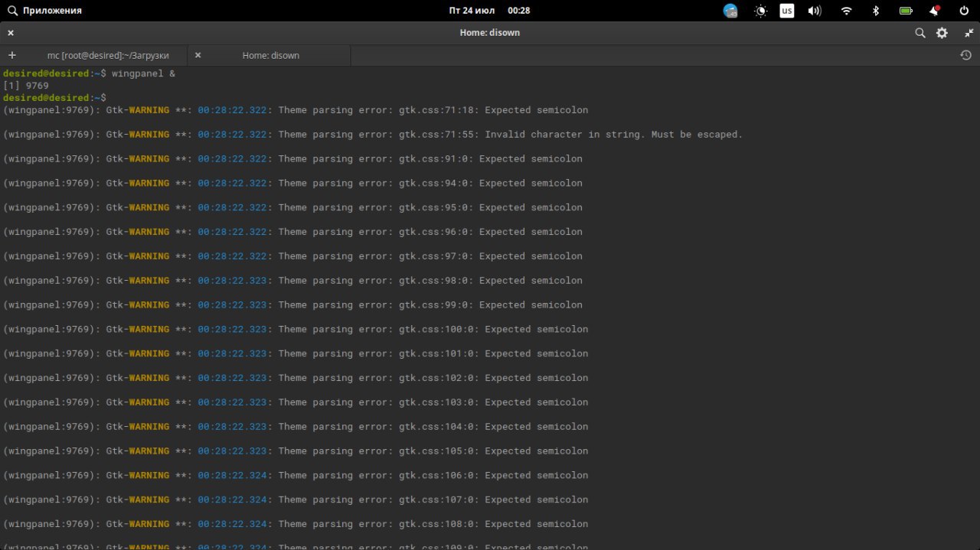Open the Wi-Fi network indicator
This screenshot has height=550, width=980.
coord(846,11)
